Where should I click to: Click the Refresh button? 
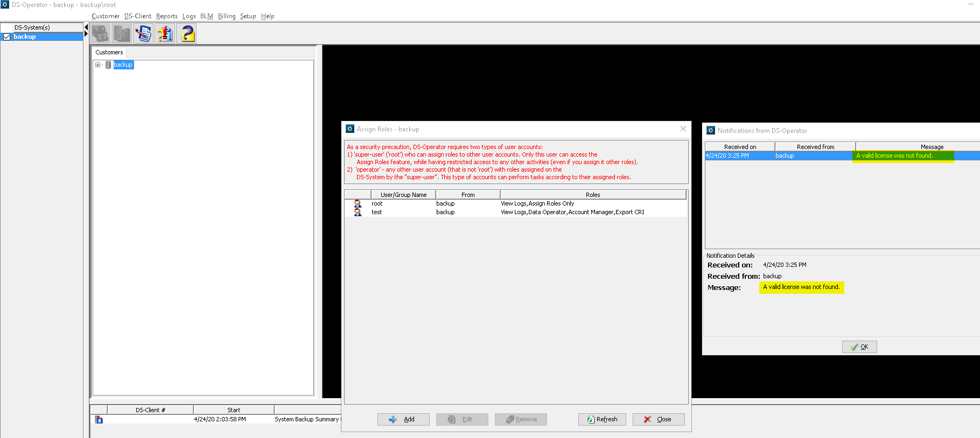pyautogui.click(x=602, y=419)
